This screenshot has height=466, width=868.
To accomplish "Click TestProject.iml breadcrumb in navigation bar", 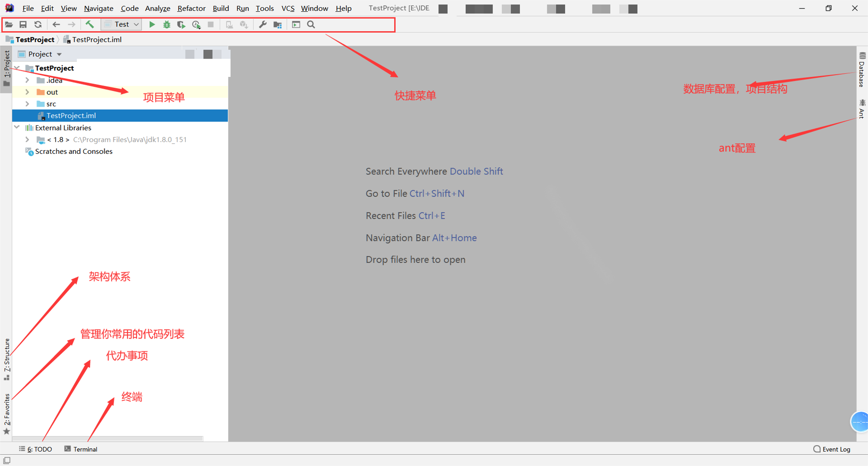I will click(x=92, y=40).
